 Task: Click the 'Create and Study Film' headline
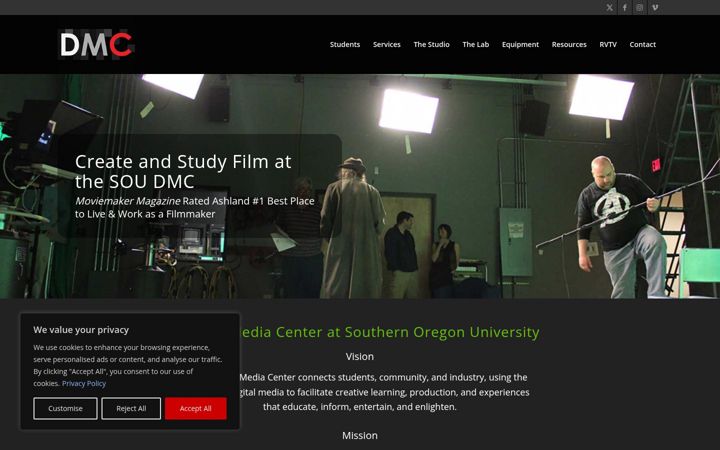183,171
